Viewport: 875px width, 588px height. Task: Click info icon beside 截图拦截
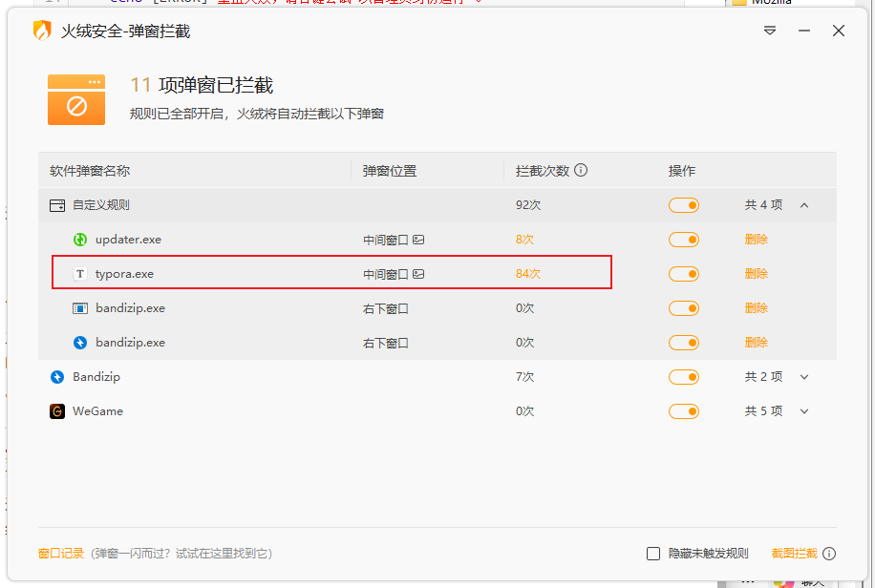[829, 554]
